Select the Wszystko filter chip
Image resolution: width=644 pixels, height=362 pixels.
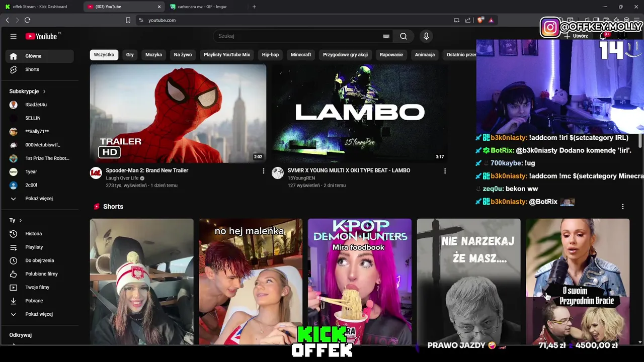coord(104,55)
